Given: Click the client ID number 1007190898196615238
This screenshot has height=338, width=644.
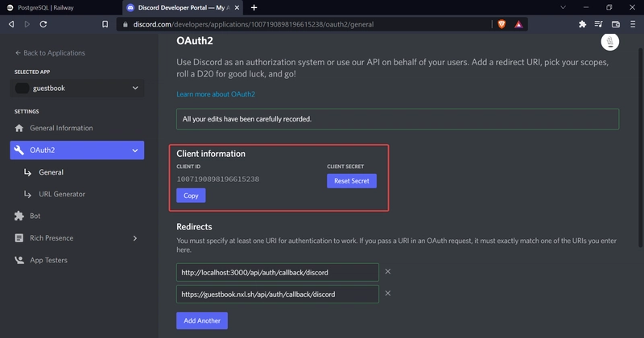Looking at the screenshot, I should pos(217,179).
